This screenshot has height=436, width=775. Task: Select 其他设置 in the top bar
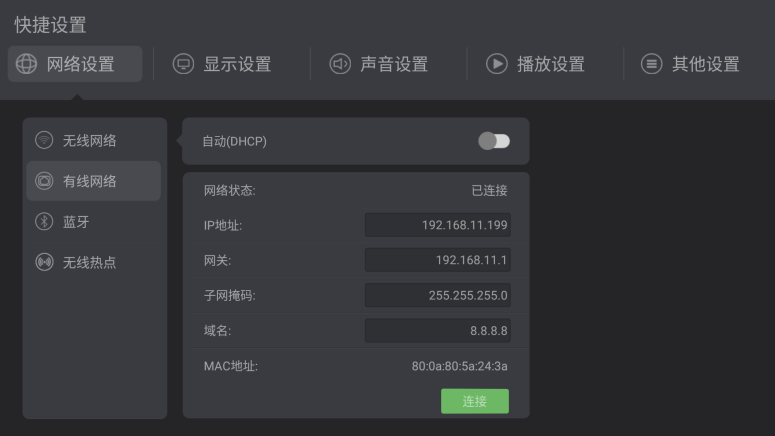[706, 64]
